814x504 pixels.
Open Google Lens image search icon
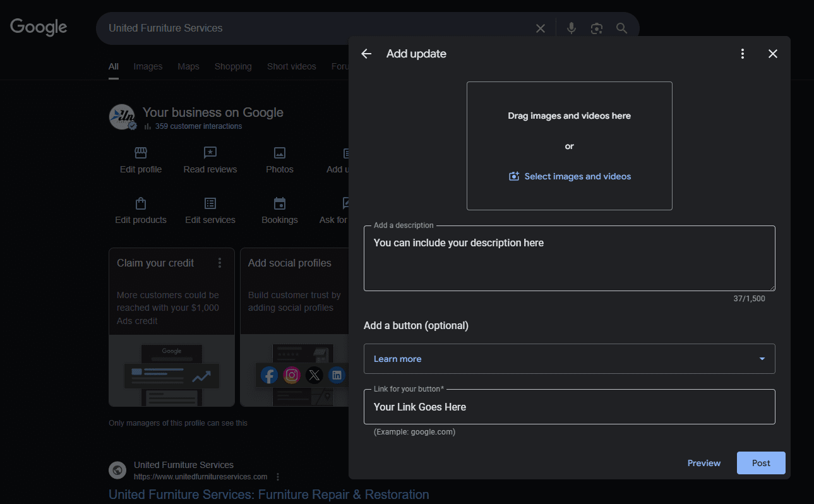click(x=597, y=28)
